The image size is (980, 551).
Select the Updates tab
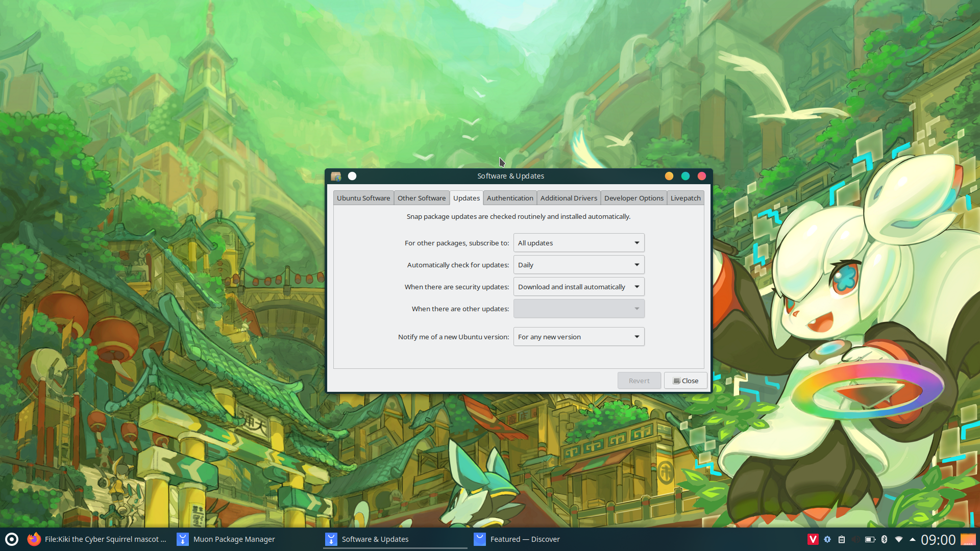[467, 198]
